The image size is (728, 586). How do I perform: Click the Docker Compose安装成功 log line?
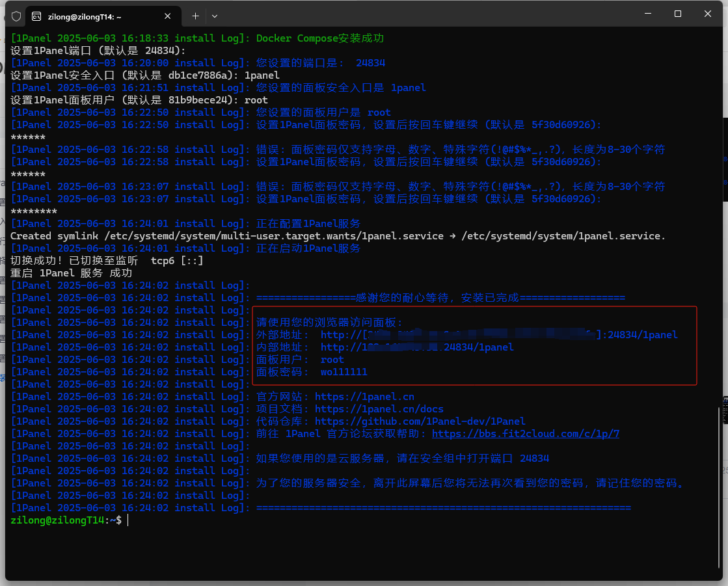click(197, 38)
